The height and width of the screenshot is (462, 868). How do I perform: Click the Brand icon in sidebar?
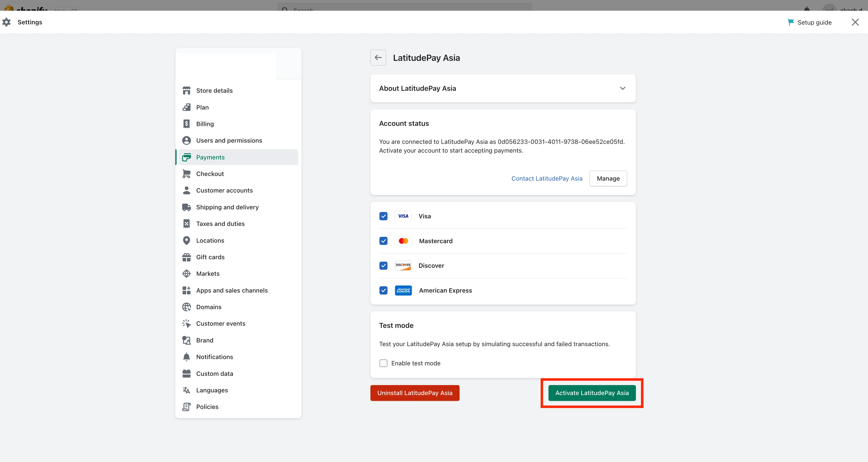[186, 340]
